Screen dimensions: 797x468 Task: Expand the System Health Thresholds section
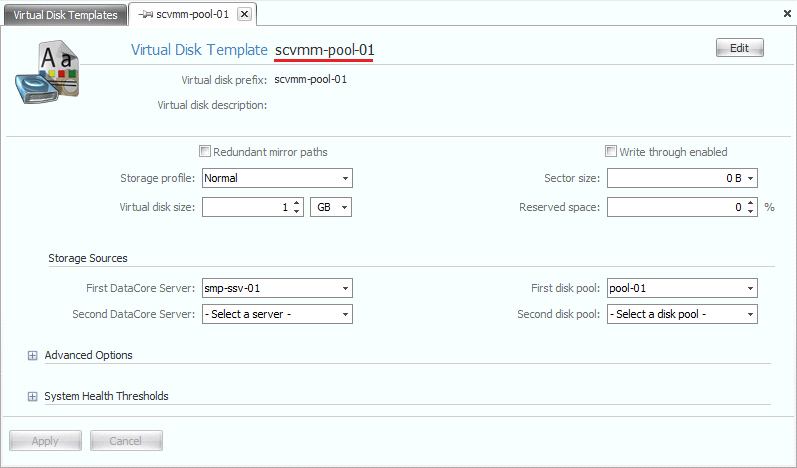tap(33, 396)
